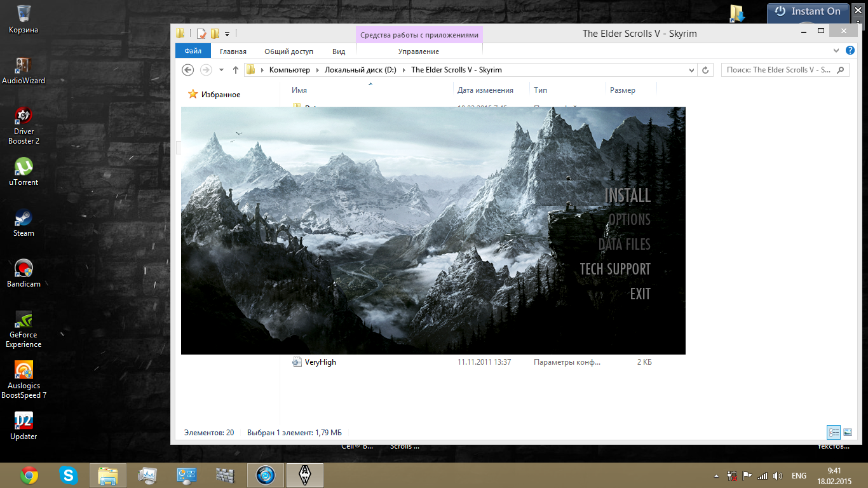868x488 pixels.
Task: Open the brick wall firewall taskbar icon
Action: [x=226, y=475]
